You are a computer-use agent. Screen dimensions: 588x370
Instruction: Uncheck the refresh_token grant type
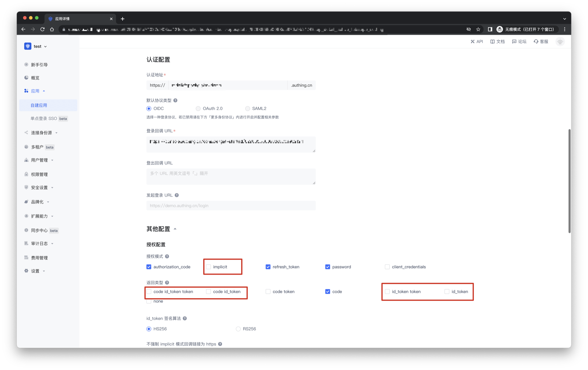click(268, 267)
